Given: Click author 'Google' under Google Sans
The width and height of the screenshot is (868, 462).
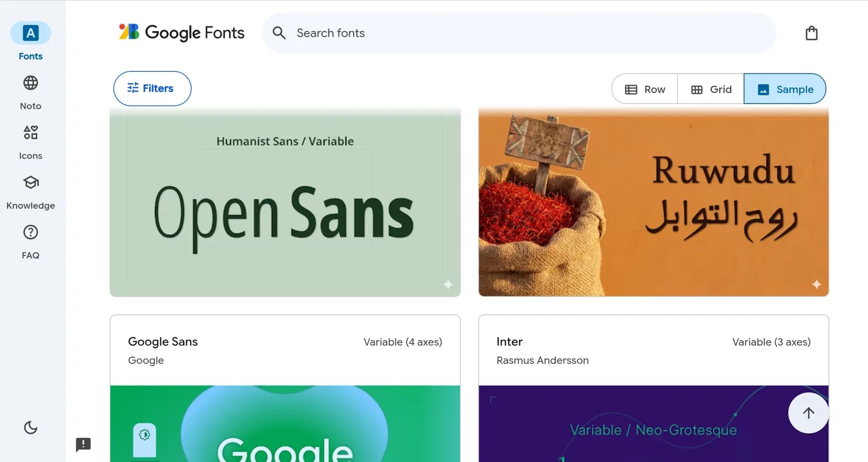Looking at the screenshot, I should (146, 360).
